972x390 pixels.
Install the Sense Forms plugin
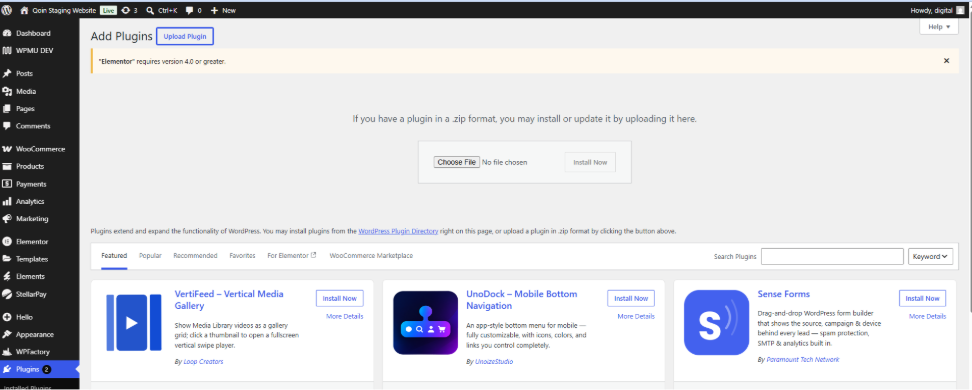pos(922,298)
